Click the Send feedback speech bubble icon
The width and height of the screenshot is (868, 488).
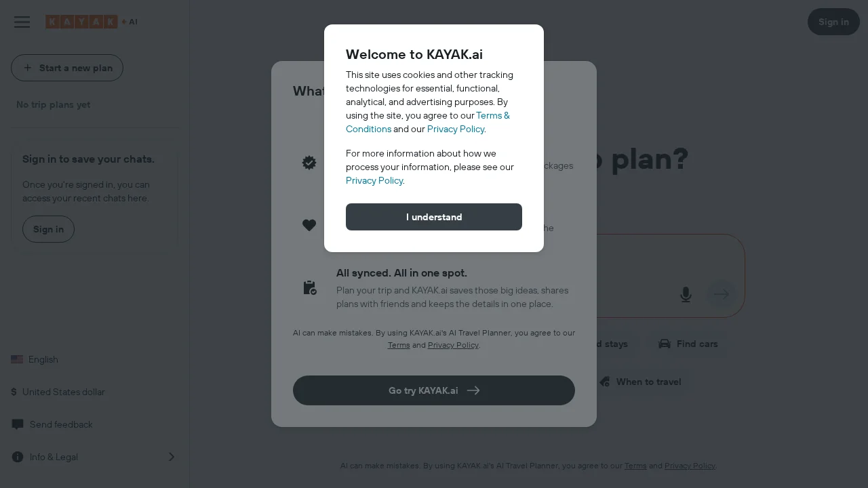17,424
